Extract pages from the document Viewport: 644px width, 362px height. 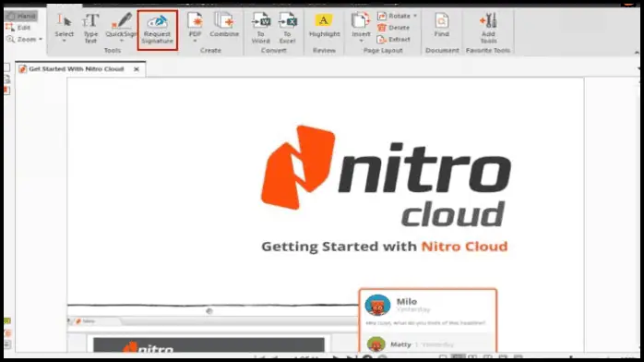(394, 40)
